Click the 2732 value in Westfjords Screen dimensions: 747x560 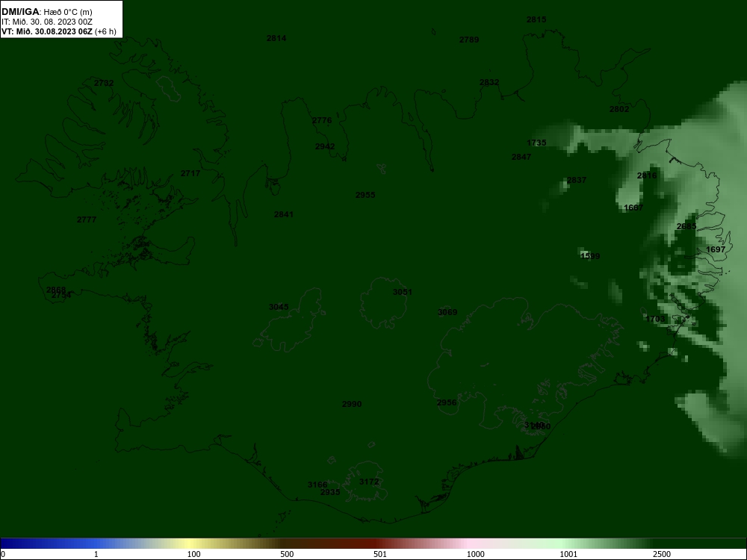[x=104, y=83]
